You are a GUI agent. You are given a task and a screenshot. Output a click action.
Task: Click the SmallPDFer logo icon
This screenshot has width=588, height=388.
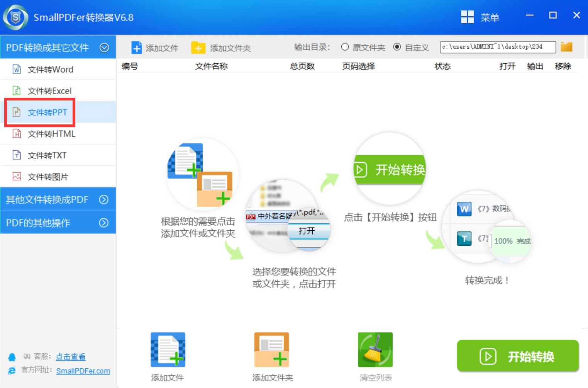pos(15,17)
